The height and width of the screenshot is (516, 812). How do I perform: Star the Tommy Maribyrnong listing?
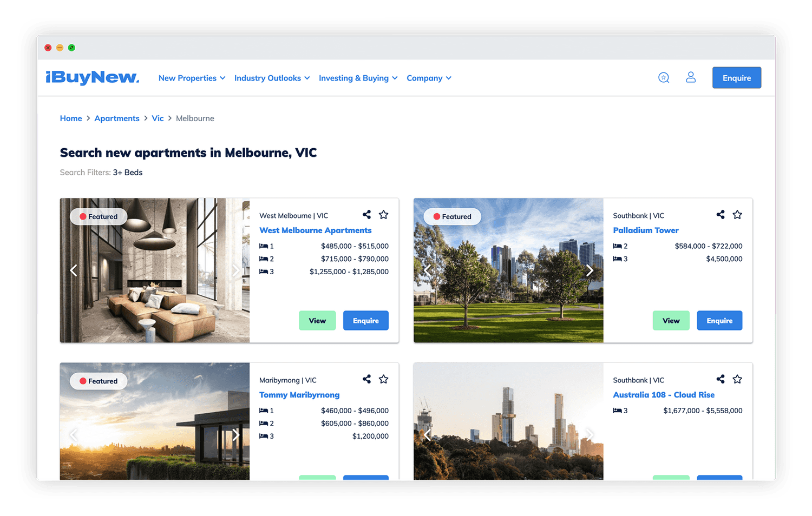[x=383, y=379]
